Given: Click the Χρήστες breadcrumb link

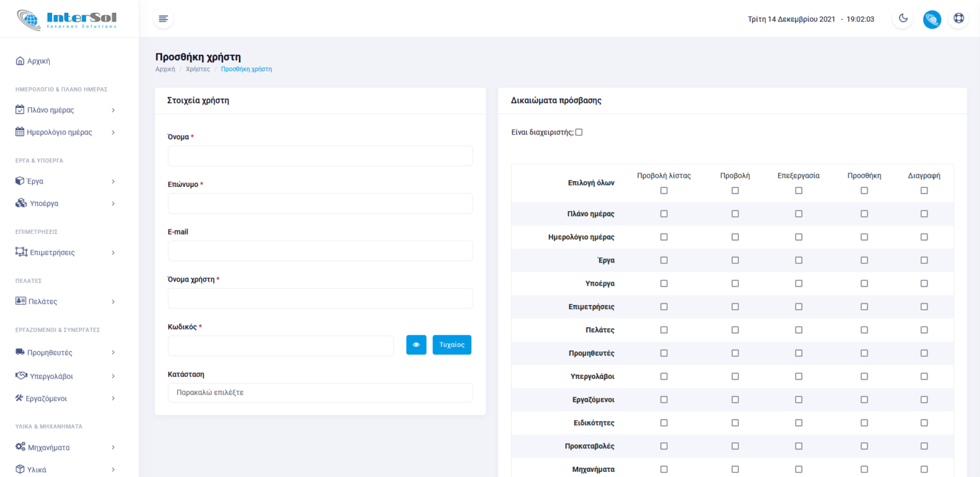Looking at the screenshot, I should click(x=197, y=69).
